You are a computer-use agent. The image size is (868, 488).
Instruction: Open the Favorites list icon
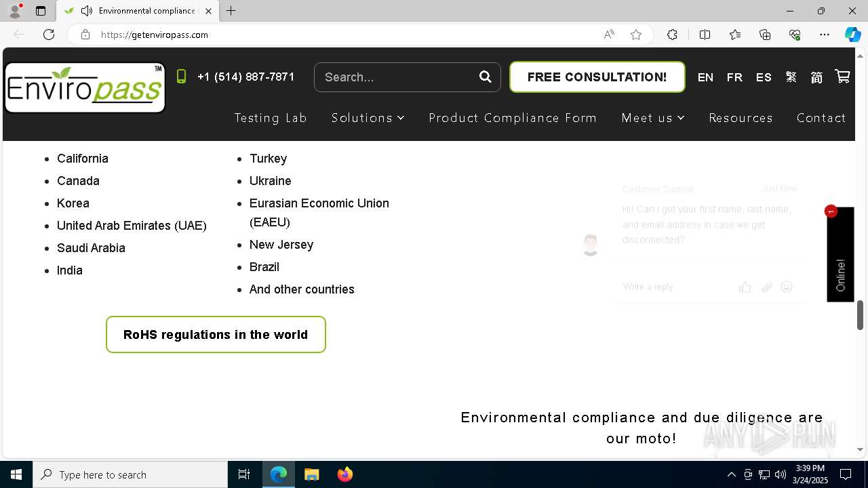[735, 35]
